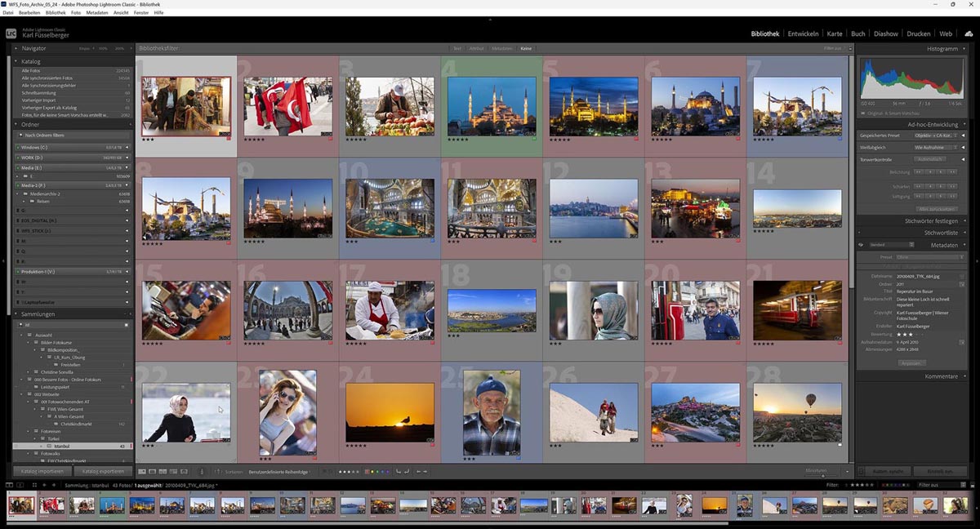Toggle the Bibliotheksfilter Attribut option
980x529 pixels.
click(476, 48)
